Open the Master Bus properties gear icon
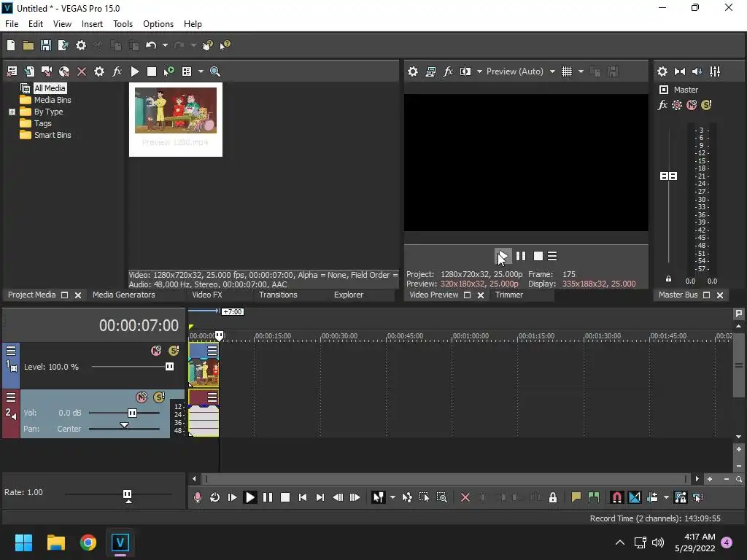Viewport: 747px width, 560px height. [x=662, y=71]
